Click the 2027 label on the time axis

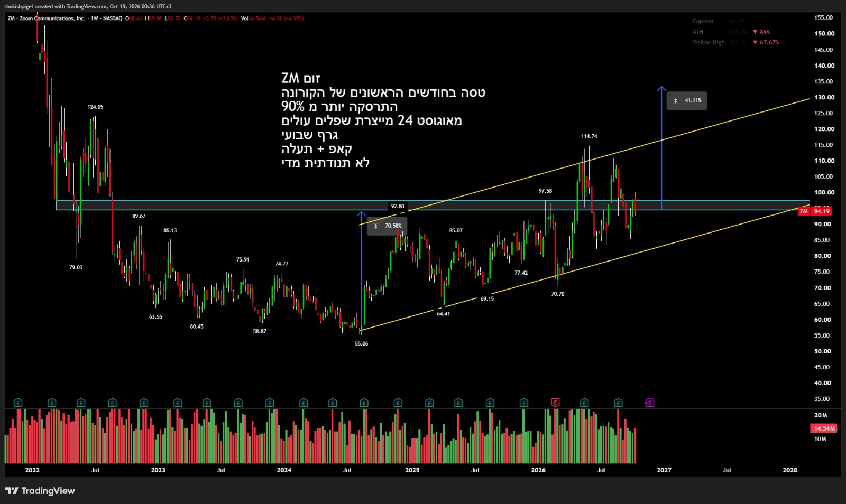664,470
